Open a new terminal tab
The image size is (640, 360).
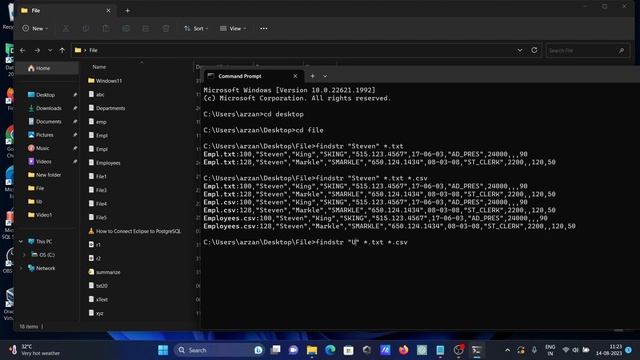click(312, 76)
